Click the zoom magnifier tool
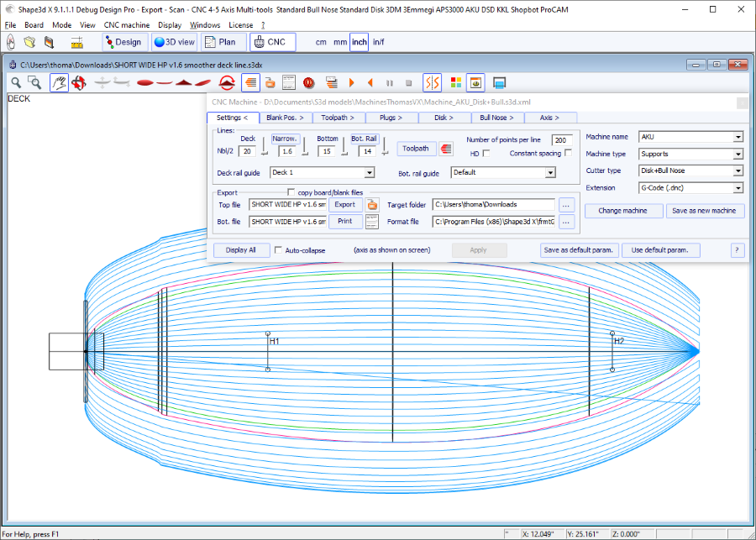Image resolution: width=756 pixels, height=540 pixels. (x=16, y=82)
